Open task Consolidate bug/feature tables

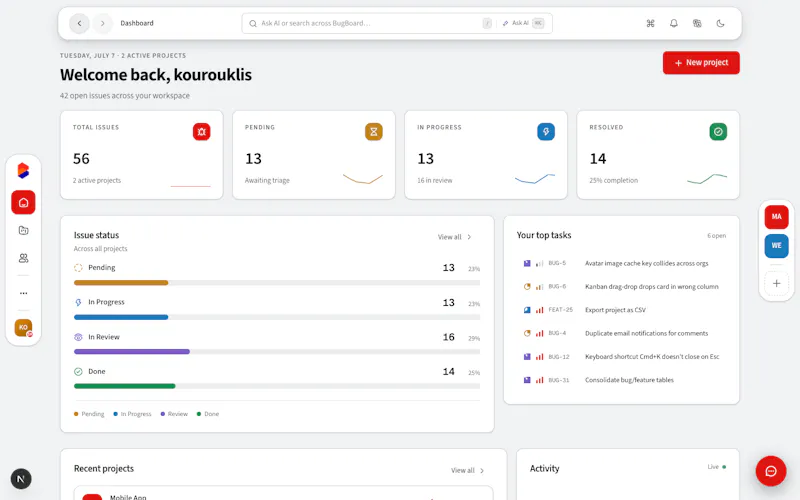621,380
